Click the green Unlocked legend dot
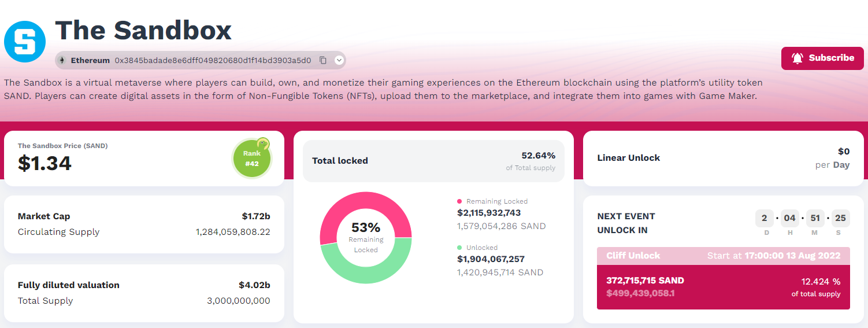This screenshot has height=328, width=868. pyautogui.click(x=459, y=248)
